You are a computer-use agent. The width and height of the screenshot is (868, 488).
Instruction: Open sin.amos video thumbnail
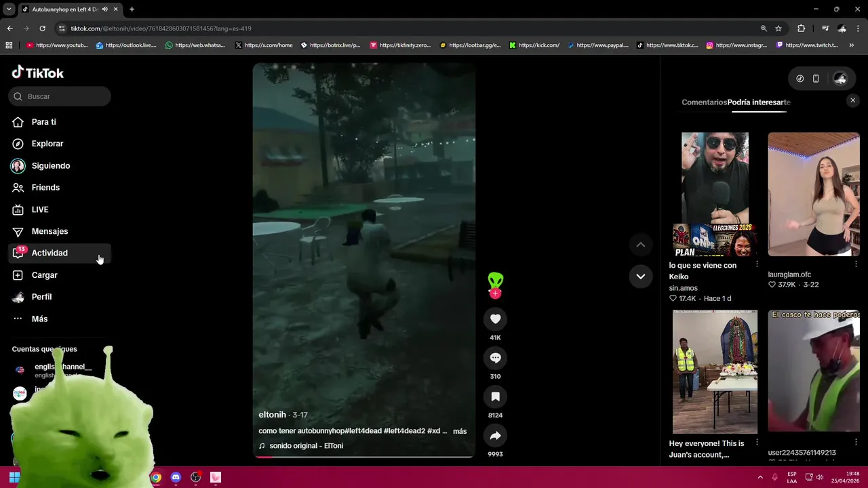[715, 194]
